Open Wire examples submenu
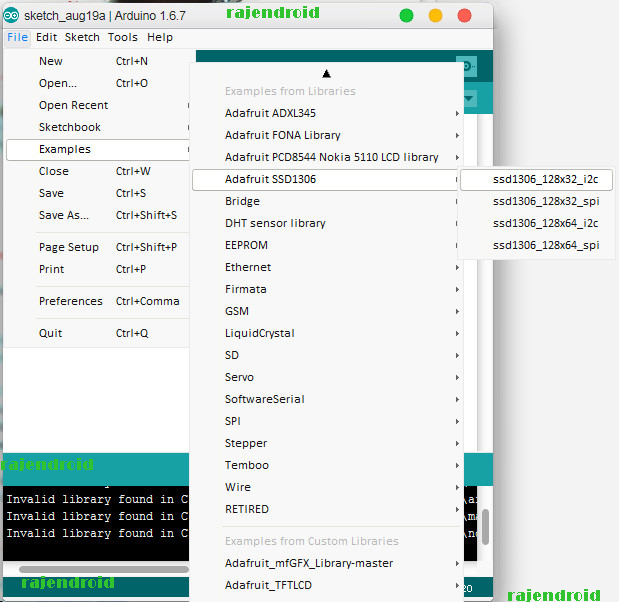Screen dimensions: 619x602 click(327, 488)
